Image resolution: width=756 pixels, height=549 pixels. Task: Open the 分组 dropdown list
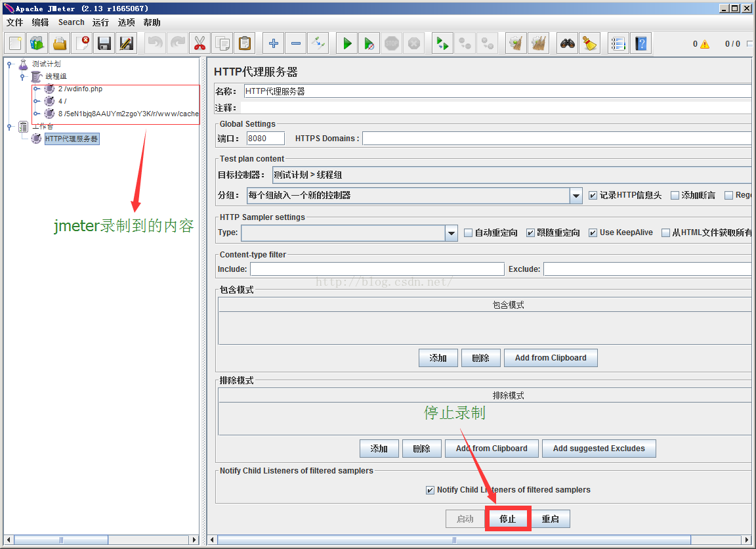[576, 196]
